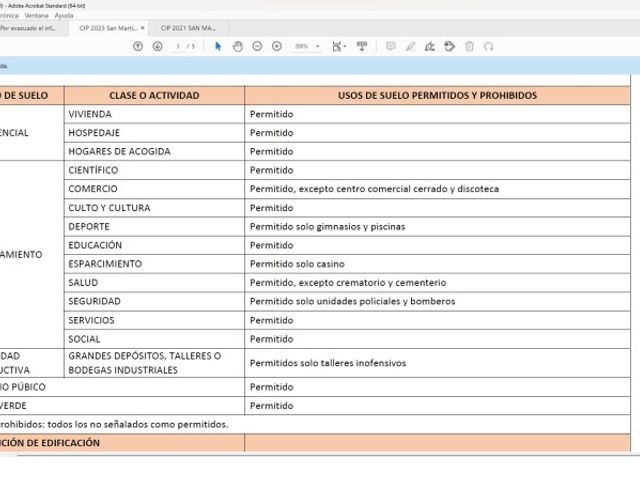
Task: Activate the hand pan tool
Action: [x=238, y=47]
